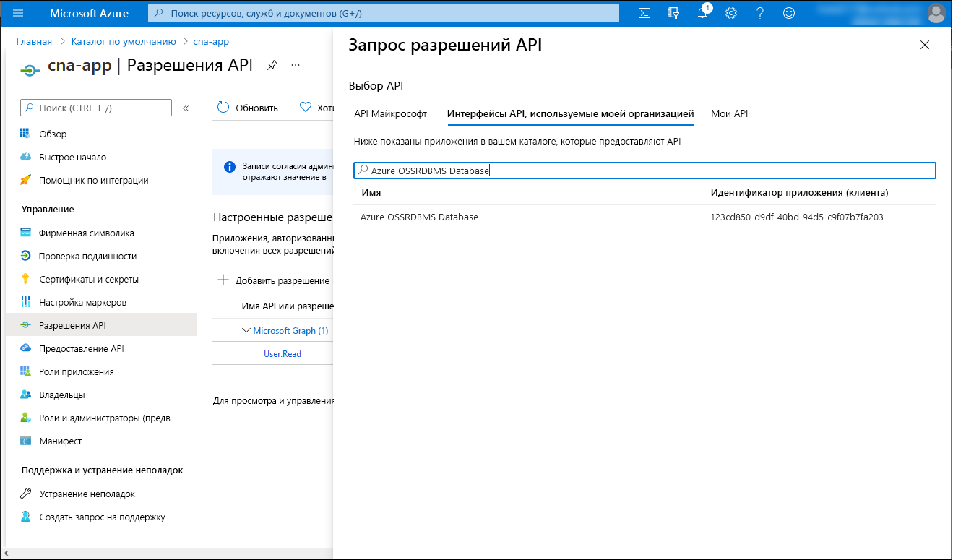This screenshot has width=953, height=560.
Task: Open portal settings gear
Action: 731,13
